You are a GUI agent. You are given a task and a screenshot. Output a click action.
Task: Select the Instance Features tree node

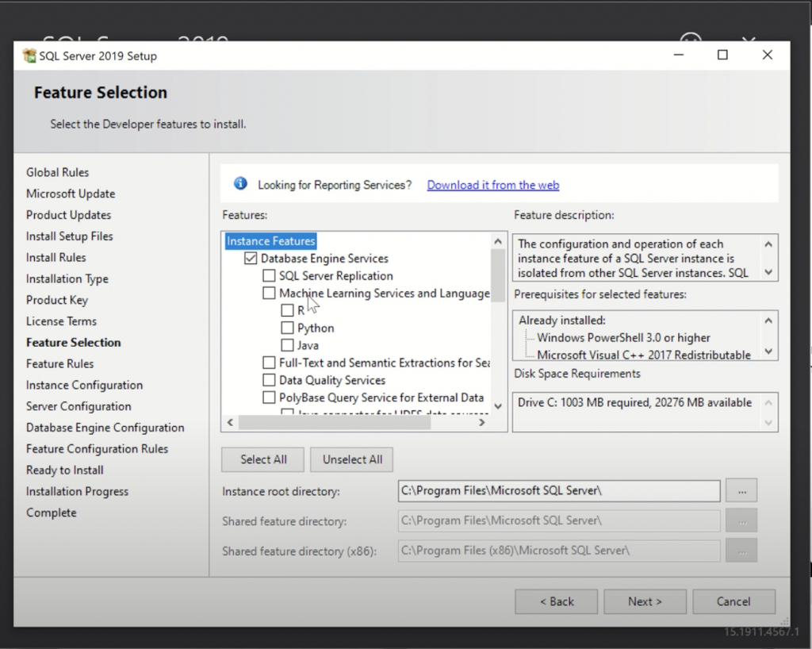tap(271, 241)
